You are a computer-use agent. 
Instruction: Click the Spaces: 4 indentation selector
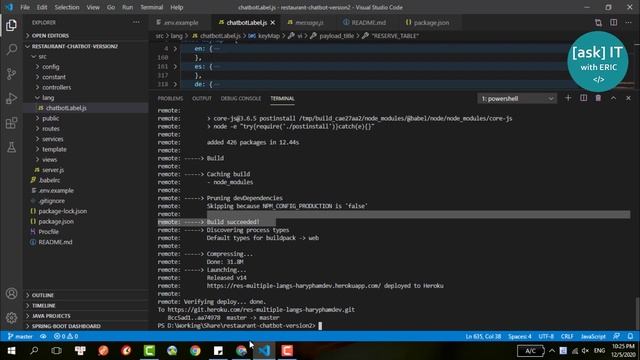(520, 336)
